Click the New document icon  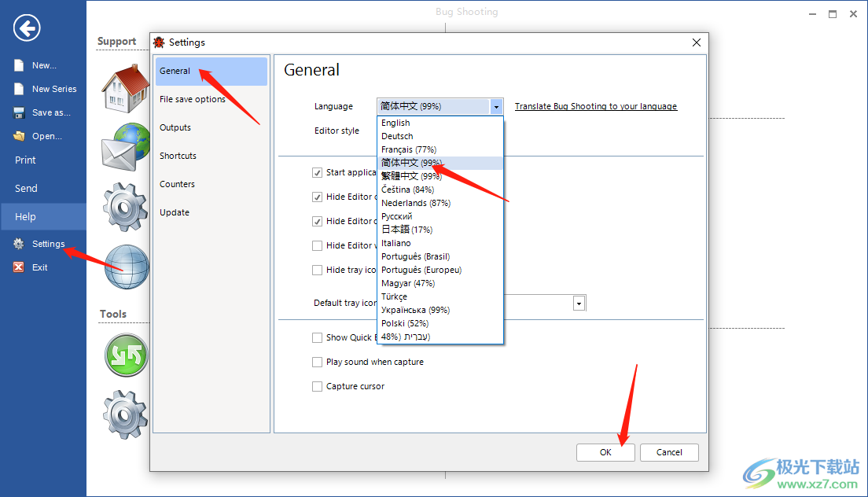19,65
